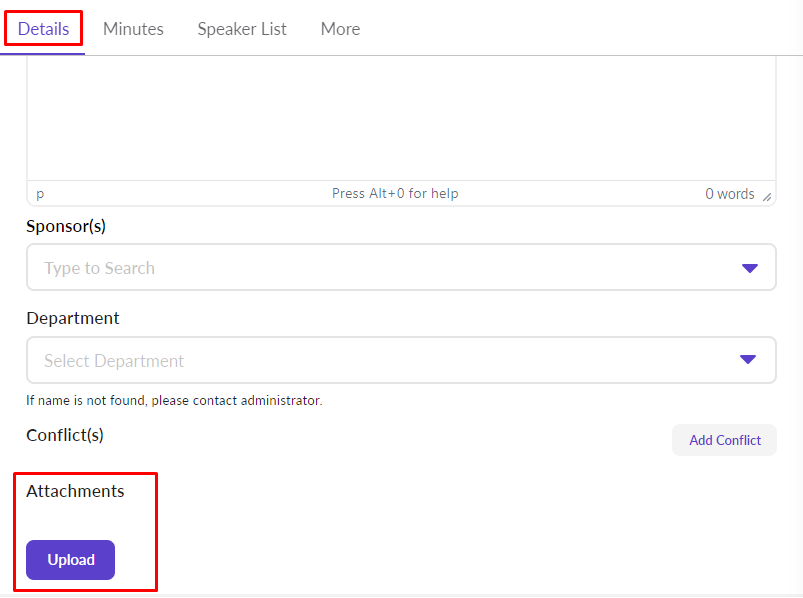Click the Department field label
803x598 pixels.
pyautogui.click(x=73, y=318)
